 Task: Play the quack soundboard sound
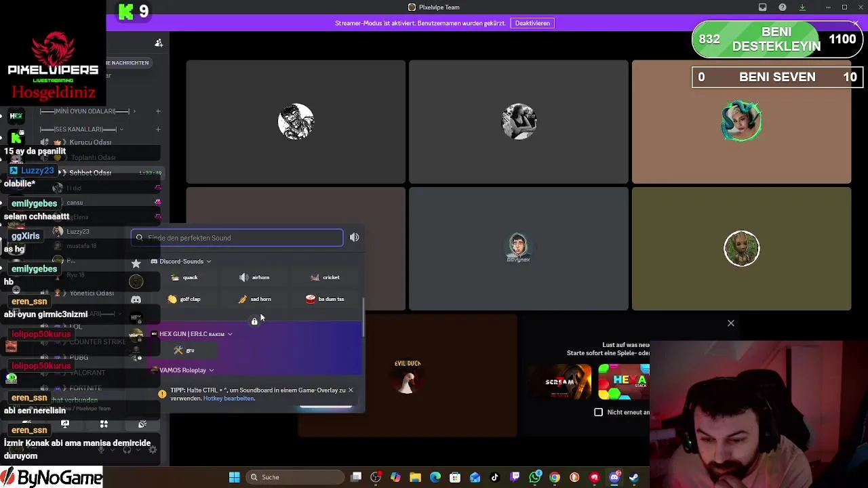[x=184, y=277]
